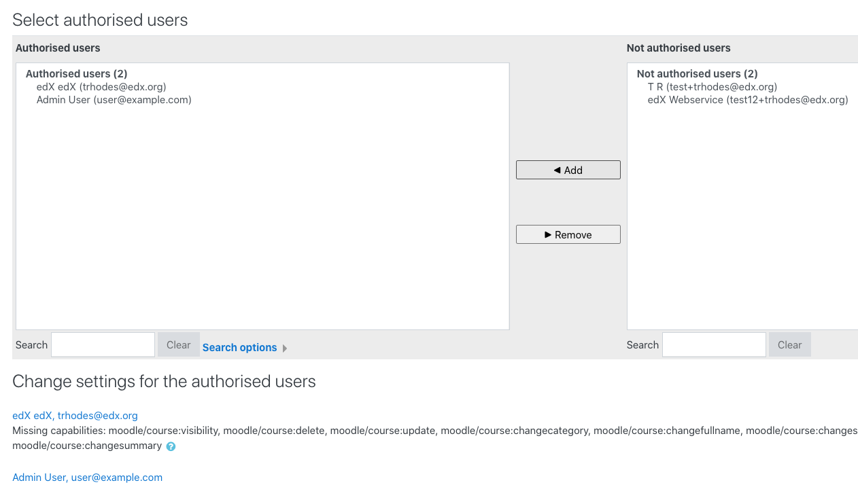
Task: Select edX Webservice in Not authorised list
Action: 748,99
